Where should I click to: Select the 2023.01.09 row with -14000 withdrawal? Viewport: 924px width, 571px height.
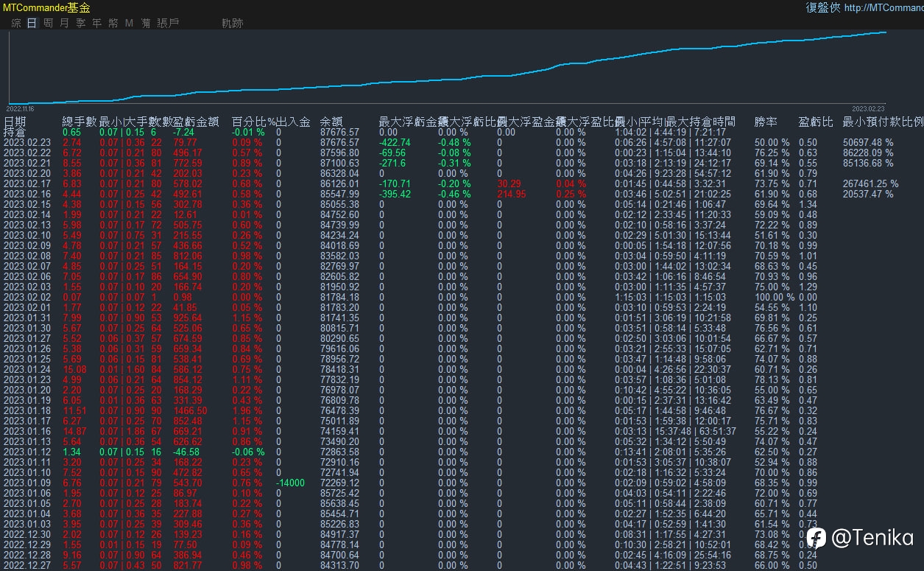462,483
